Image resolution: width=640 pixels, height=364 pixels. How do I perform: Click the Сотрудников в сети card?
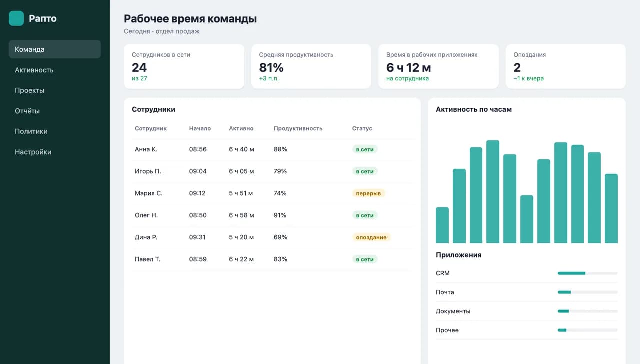tap(184, 66)
